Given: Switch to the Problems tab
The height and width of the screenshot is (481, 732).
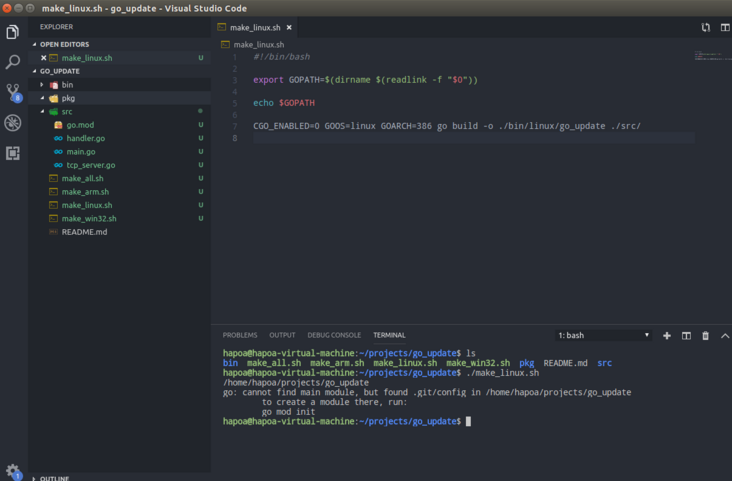Looking at the screenshot, I should (x=239, y=335).
